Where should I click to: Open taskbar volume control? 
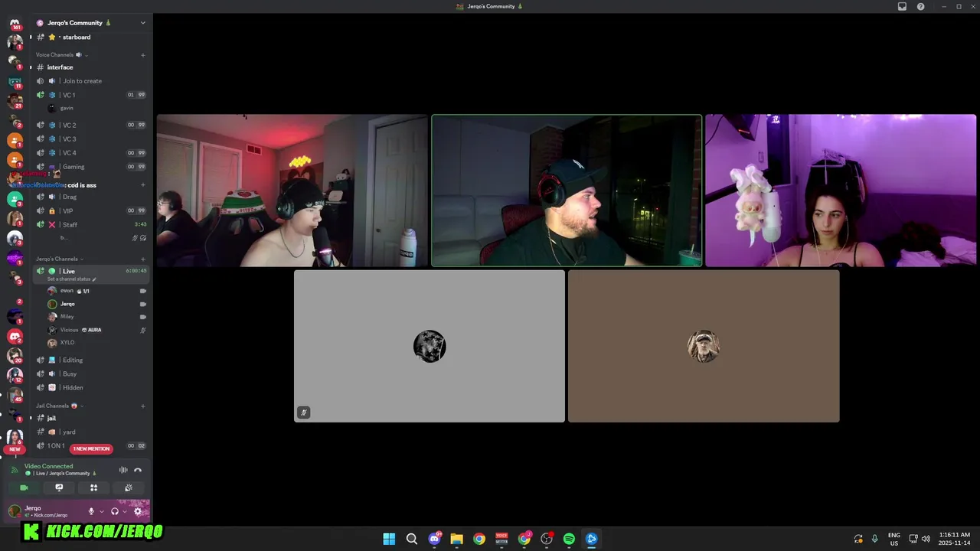pyautogui.click(x=926, y=539)
